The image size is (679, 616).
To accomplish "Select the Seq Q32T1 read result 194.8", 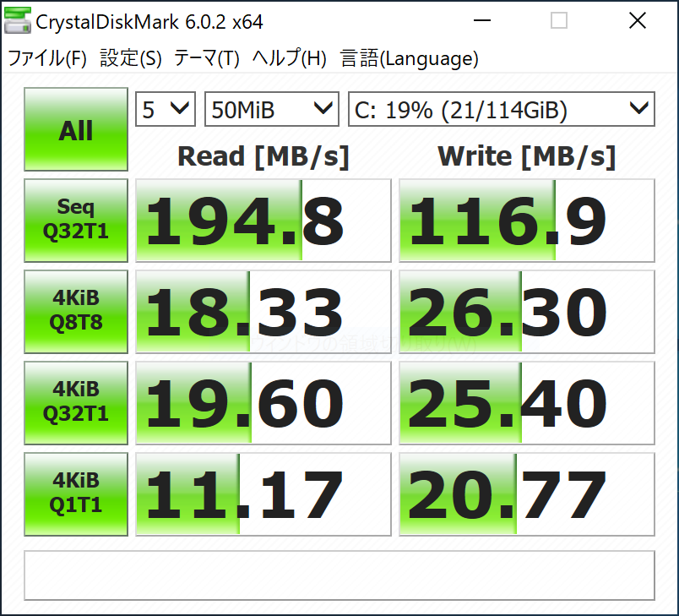I will 263,221.
